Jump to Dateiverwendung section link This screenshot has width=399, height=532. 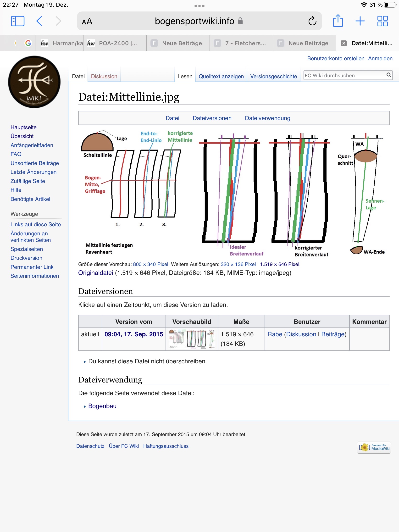267,118
